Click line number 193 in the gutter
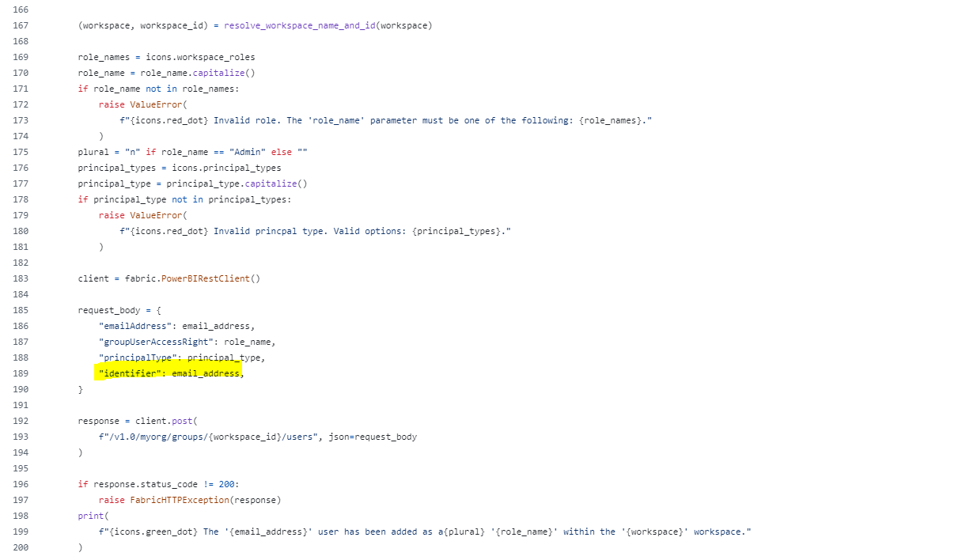This screenshot has width=977, height=560. click(21, 437)
